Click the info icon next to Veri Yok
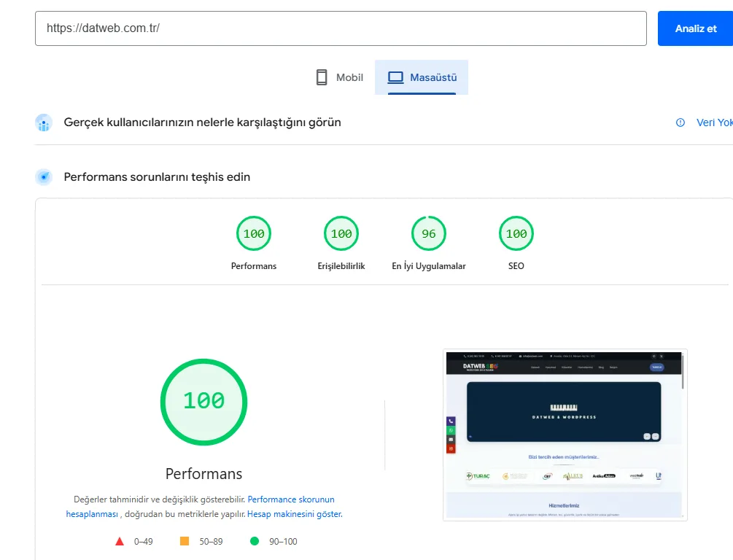Image resolution: width=733 pixels, height=560 pixels. (x=680, y=122)
